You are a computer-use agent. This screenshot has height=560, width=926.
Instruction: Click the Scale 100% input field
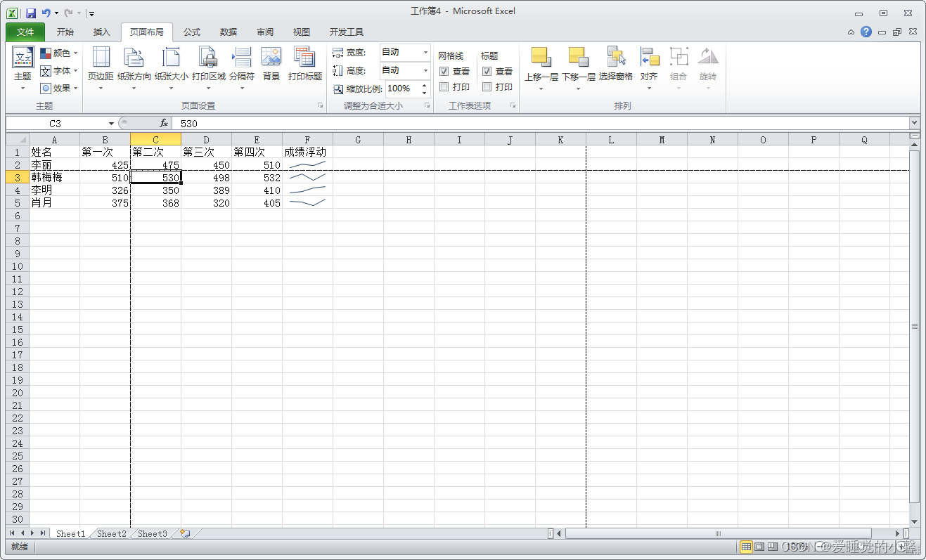(x=401, y=89)
